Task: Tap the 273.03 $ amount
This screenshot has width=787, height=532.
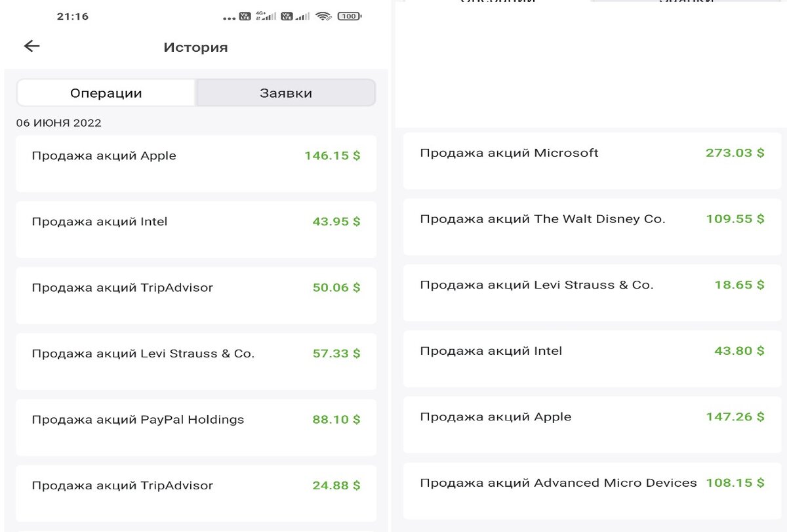Action: pos(735,153)
